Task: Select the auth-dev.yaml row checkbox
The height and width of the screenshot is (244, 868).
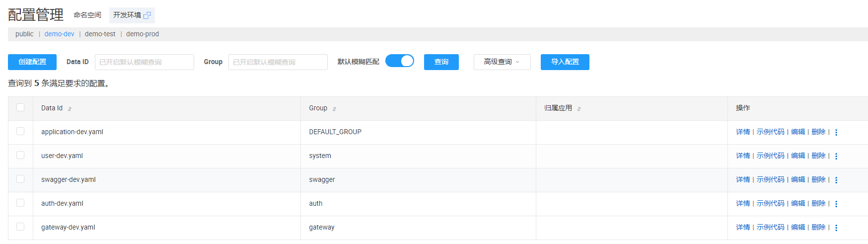Action: click(20, 203)
